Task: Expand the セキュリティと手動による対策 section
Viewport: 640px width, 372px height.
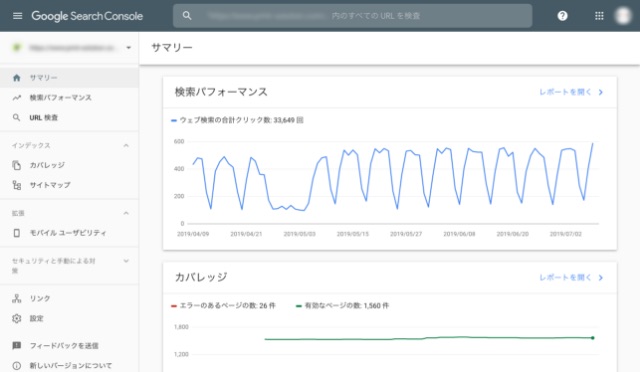Action: click(126, 261)
